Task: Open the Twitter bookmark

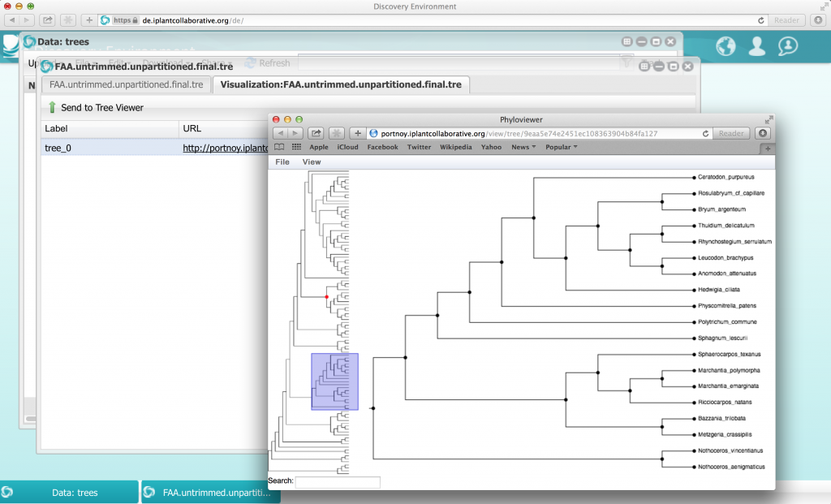Action: pos(419,147)
